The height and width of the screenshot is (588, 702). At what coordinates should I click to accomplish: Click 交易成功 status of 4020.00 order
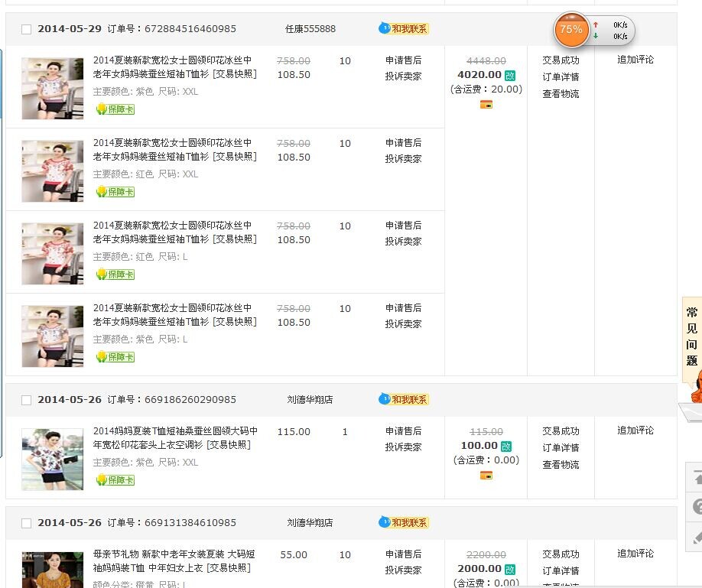pyautogui.click(x=561, y=60)
